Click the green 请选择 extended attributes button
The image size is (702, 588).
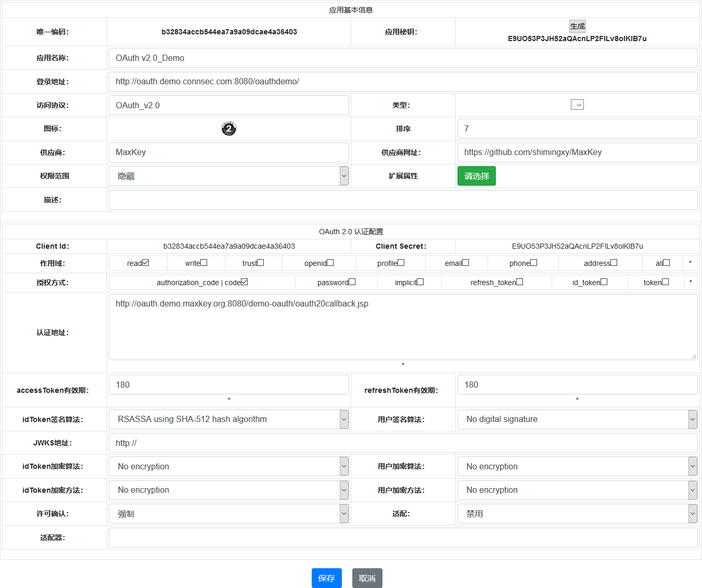(x=476, y=176)
